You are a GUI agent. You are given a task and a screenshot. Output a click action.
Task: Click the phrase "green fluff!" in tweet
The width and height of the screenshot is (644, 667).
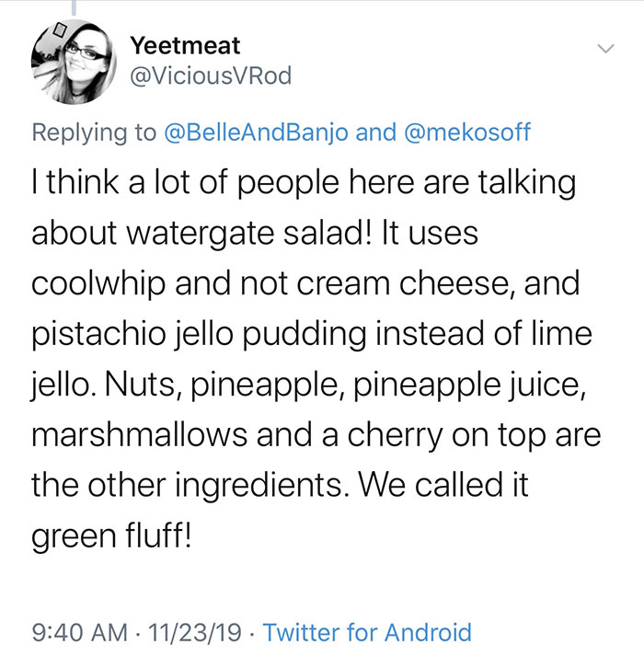[x=112, y=534]
